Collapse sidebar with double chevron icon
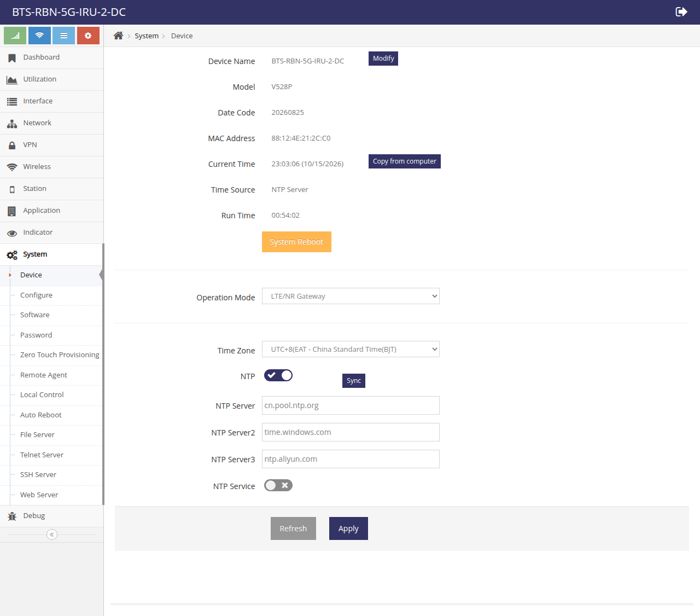Screen dimensions: 700x616 click(52, 534)
